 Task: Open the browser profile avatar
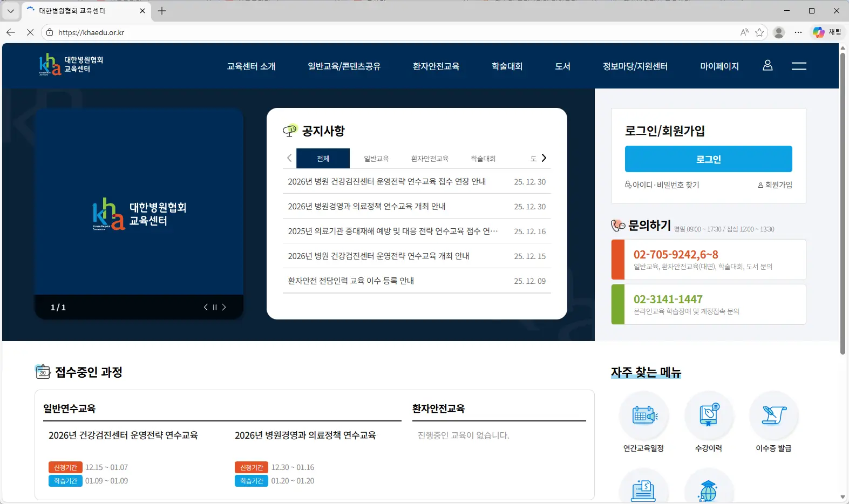click(x=779, y=32)
